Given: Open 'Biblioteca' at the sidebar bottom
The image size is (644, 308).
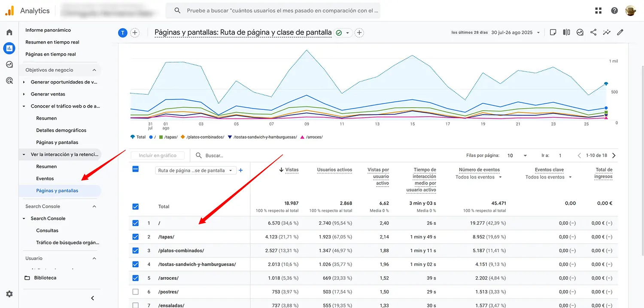Looking at the screenshot, I should tap(45, 278).
